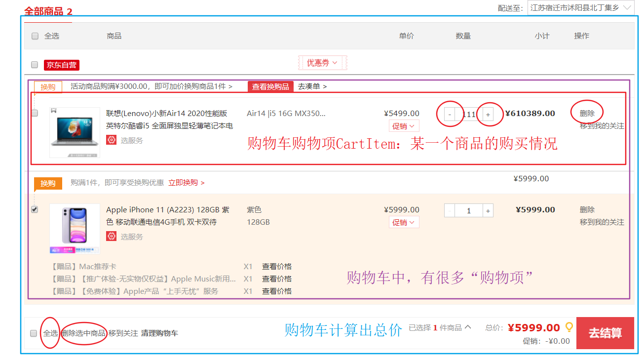Click the 紫色 color spec of the iPhone
The image size is (644, 361).
coord(254,209)
